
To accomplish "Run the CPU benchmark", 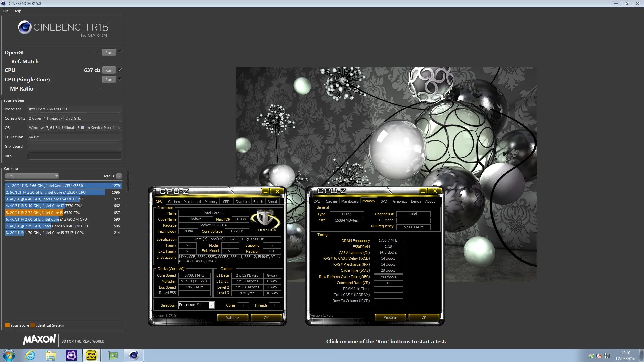I will (109, 70).
